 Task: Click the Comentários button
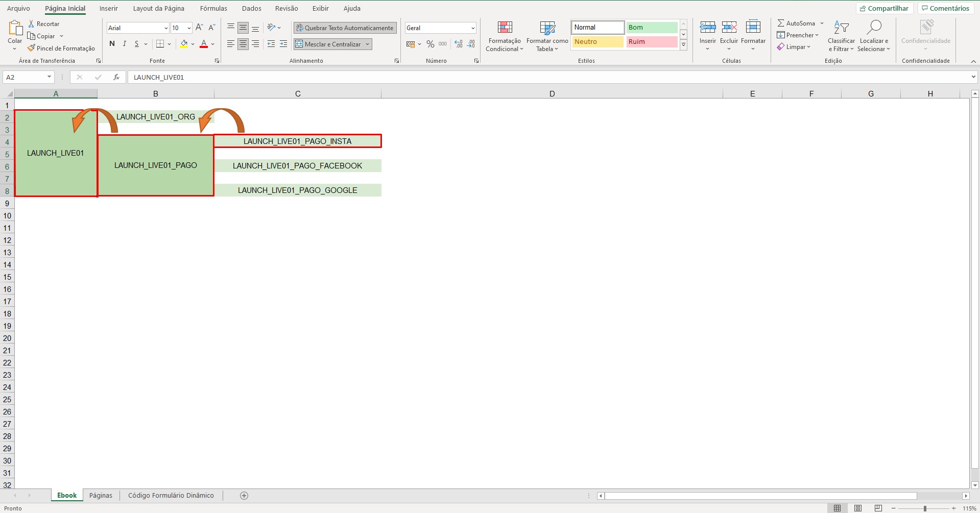click(x=945, y=8)
